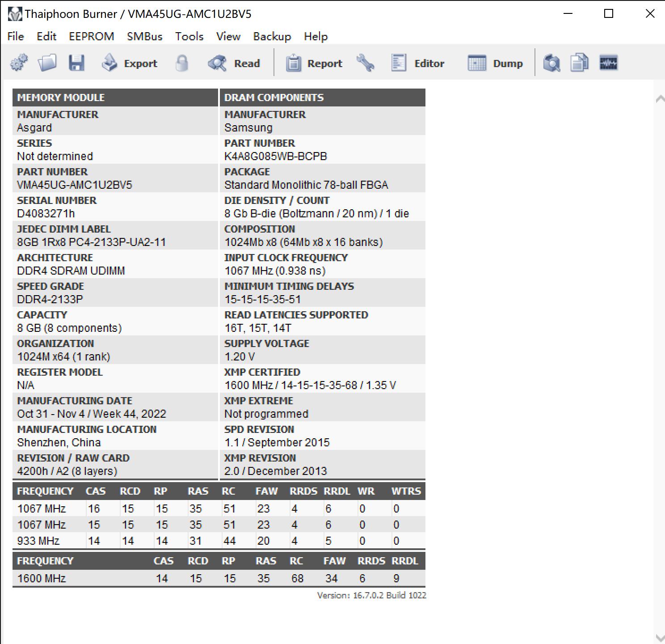Select DRAM manufacturer value Samsung
Image resolution: width=665 pixels, height=644 pixels.
tap(248, 127)
